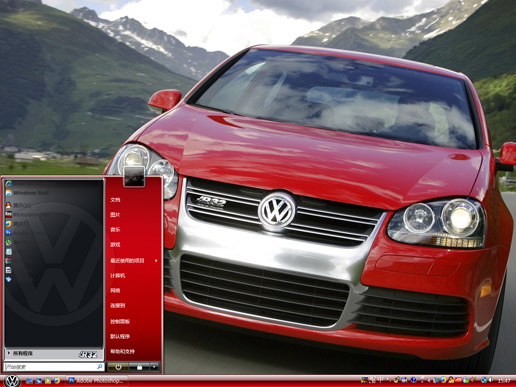Click the Start menu search field
This screenshot has width=516, height=387.
pos(54,367)
